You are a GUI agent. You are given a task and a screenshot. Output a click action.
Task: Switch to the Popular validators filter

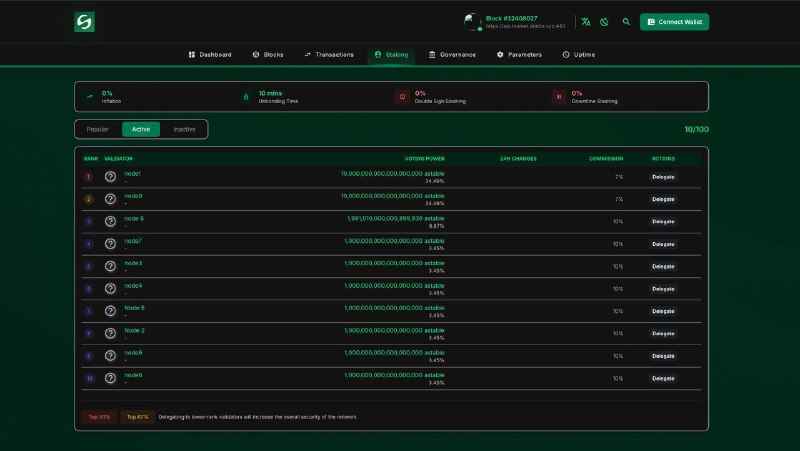tap(97, 129)
